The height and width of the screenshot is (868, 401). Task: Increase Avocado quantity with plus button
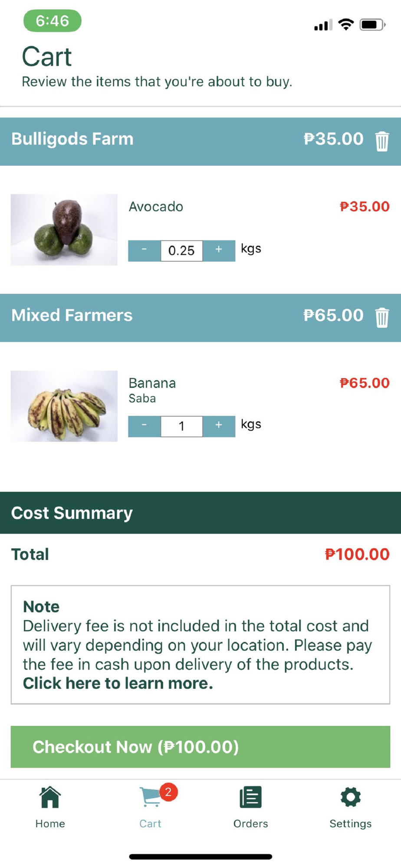click(x=219, y=250)
